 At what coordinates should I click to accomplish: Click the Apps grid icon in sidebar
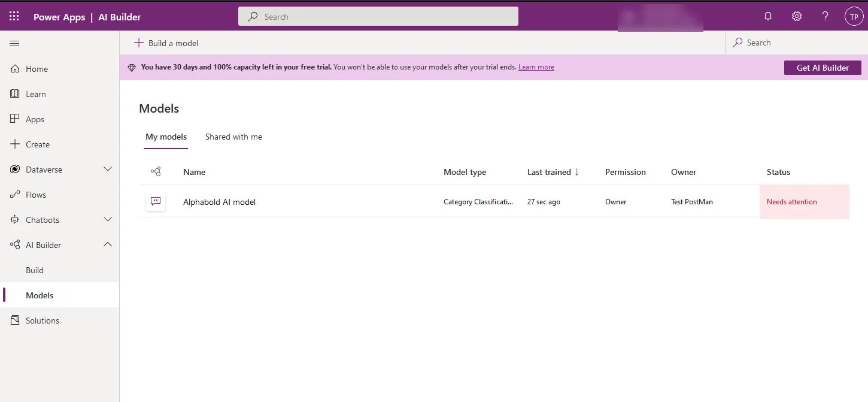click(15, 119)
